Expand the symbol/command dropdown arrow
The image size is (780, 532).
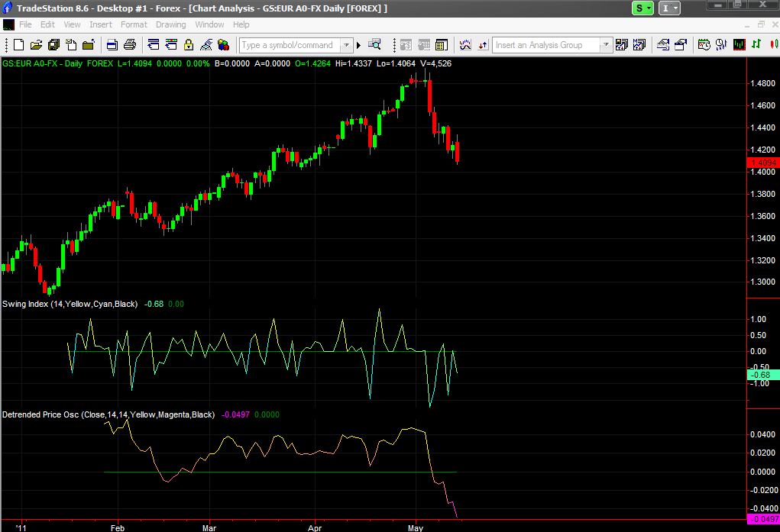coord(347,45)
